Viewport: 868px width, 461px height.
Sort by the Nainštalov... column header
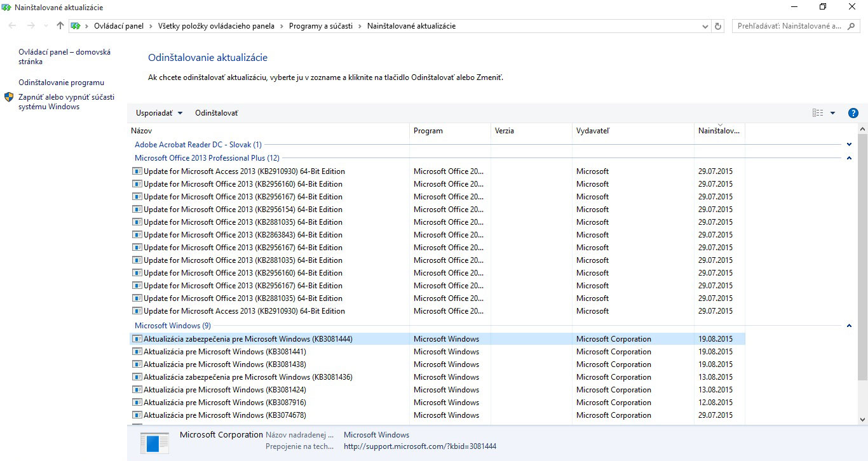pos(719,131)
